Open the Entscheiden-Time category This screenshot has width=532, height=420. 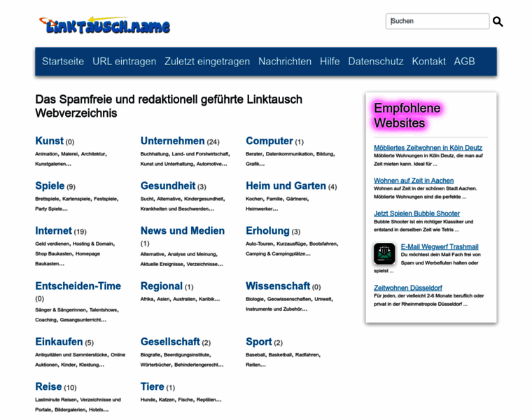pos(78,286)
